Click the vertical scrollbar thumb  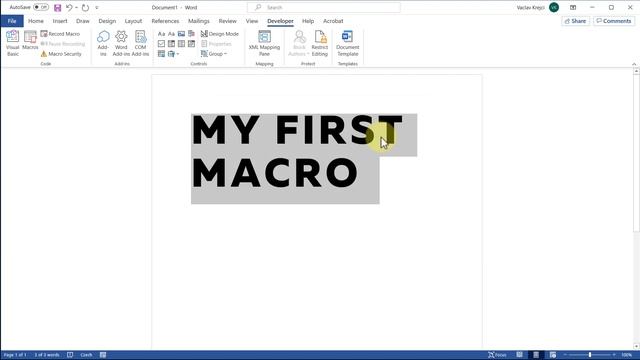(x=636, y=153)
